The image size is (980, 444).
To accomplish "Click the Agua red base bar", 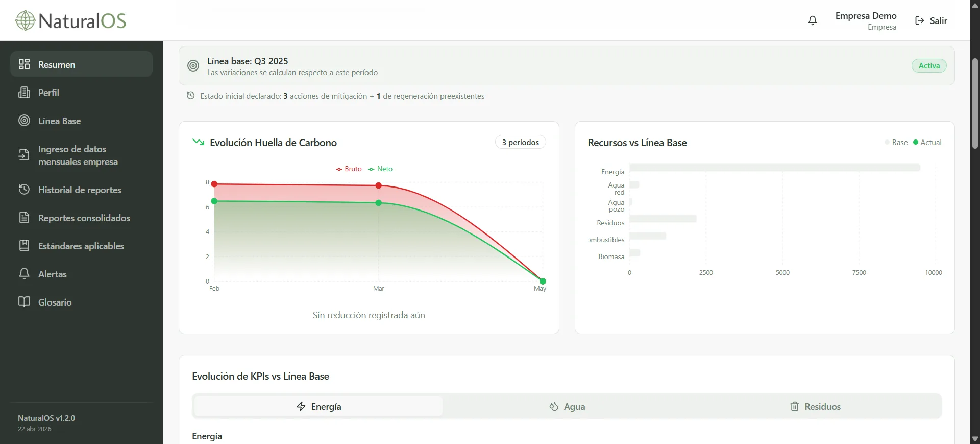I will (634, 184).
